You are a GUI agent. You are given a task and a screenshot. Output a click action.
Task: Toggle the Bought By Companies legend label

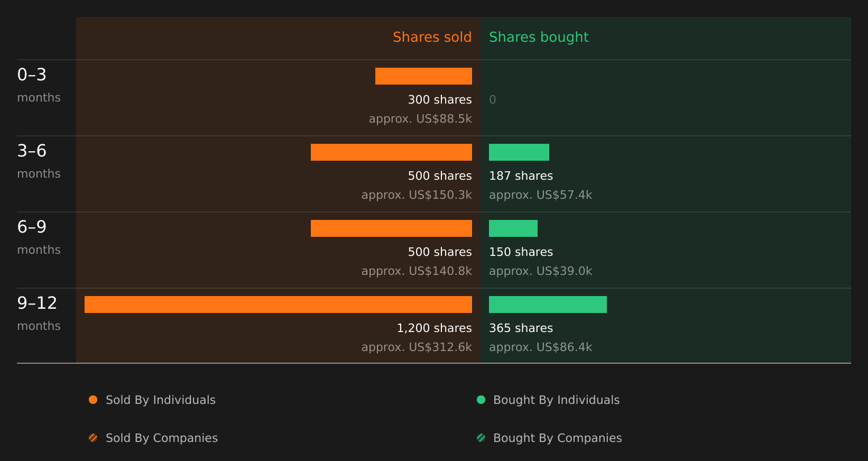click(557, 438)
